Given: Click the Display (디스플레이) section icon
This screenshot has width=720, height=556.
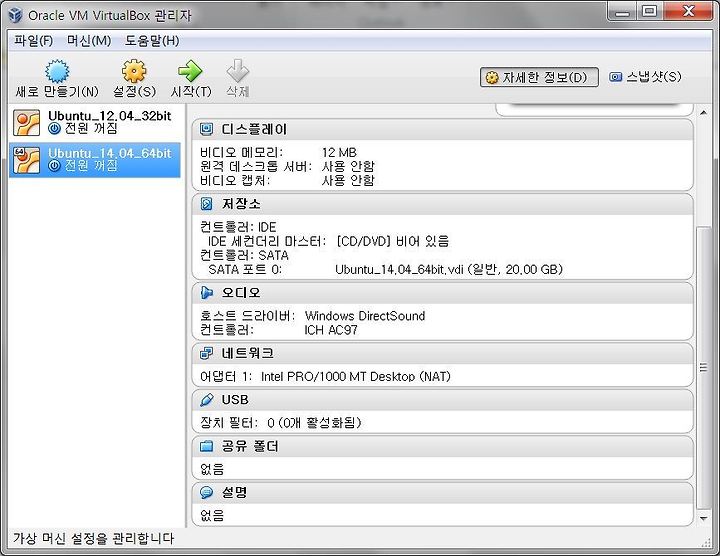Looking at the screenshot, I should pyautogui.click(x=207, y=129).
